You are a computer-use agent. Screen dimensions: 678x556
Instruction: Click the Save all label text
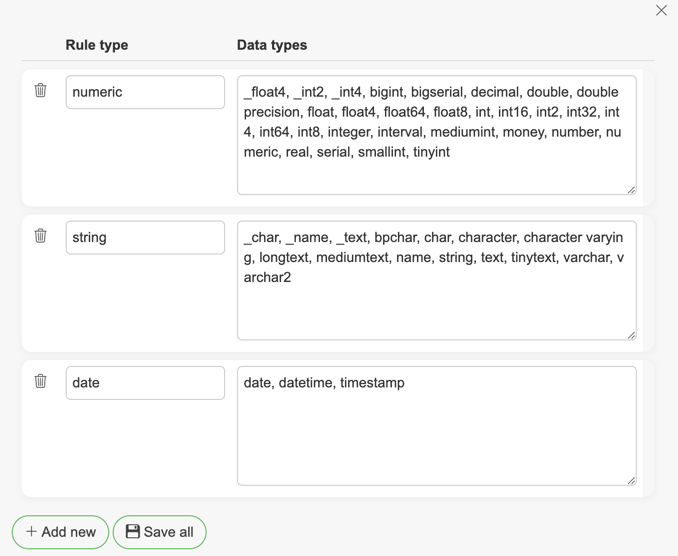[169, 532]
